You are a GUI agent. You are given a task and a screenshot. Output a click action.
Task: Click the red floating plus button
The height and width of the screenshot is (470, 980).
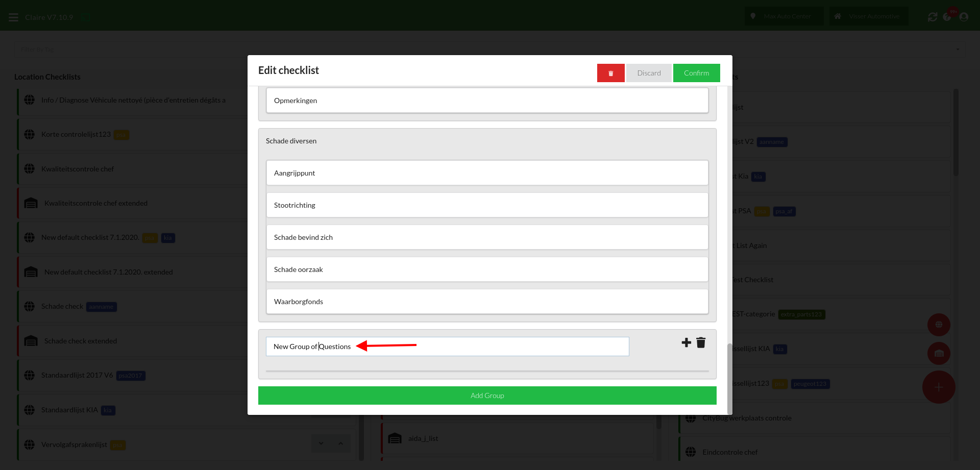tap(938, 387)
